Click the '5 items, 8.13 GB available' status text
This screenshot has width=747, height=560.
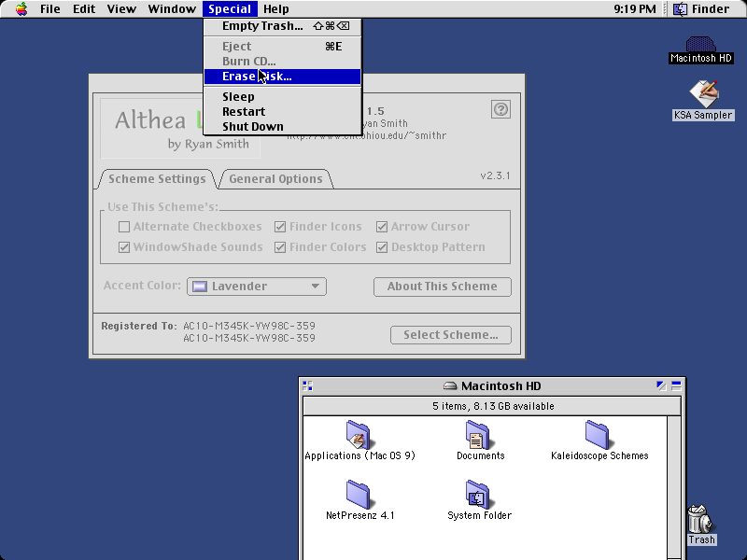click(493, 406)
